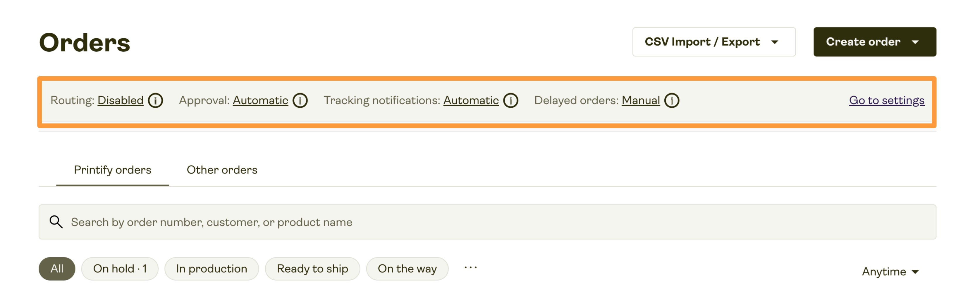980x294 pixels.
Task: Switch to the Printify orders tab
Action: point(113,170)
